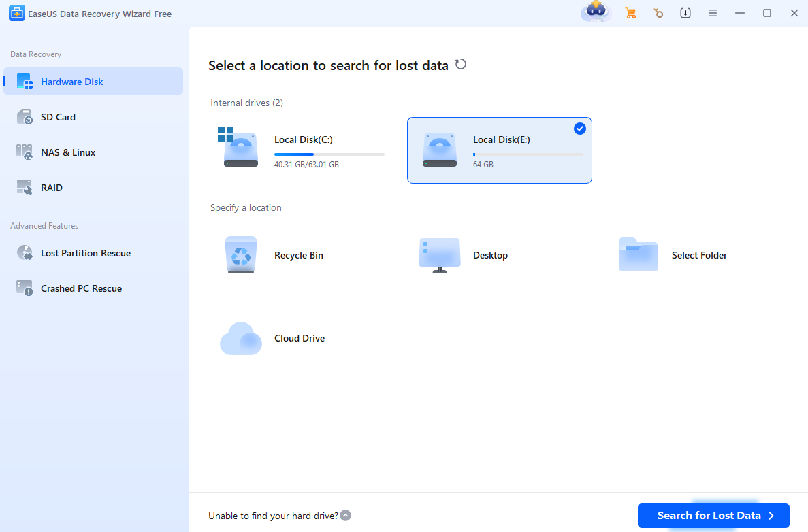Click Search for Lost Data button

pos(713,516)
